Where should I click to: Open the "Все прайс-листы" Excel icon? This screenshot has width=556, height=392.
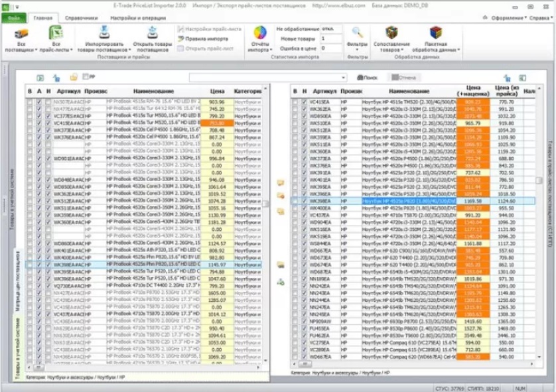(56, 34)
